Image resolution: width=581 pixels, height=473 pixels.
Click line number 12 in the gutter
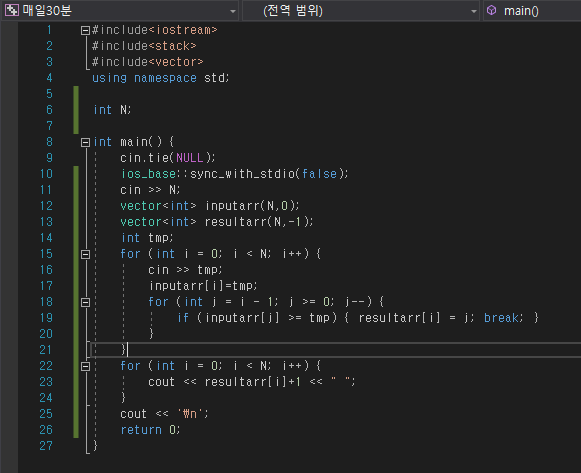pyautogui.click(x=46, y=206)
